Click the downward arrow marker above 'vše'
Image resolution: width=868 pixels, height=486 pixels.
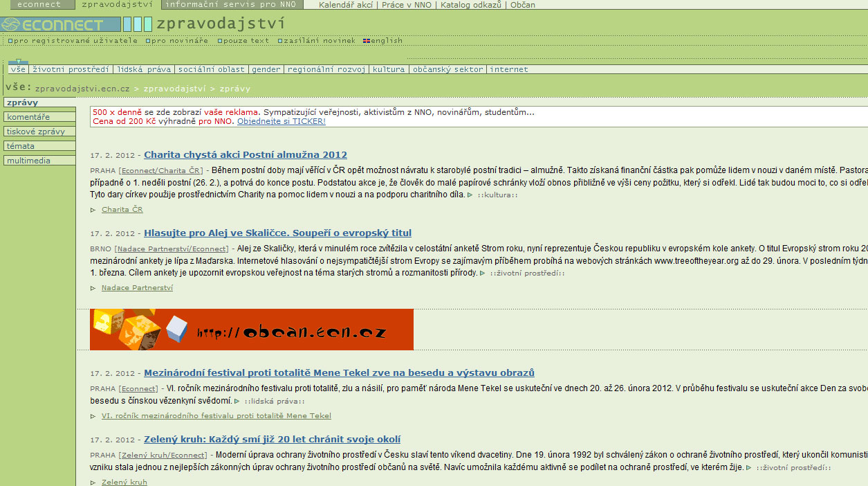[x=19, y=62]
